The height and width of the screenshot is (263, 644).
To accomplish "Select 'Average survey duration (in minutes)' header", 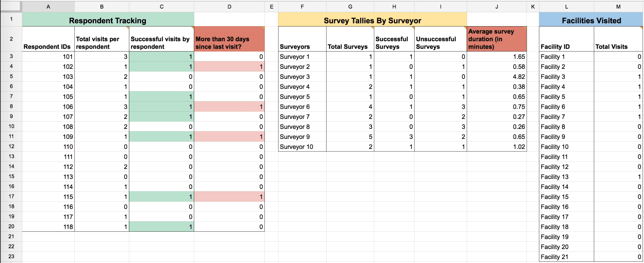I will coord(497,39).
